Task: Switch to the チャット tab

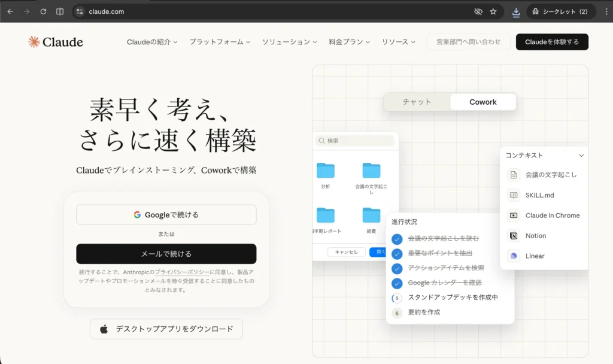Action: tap(417, 102)
